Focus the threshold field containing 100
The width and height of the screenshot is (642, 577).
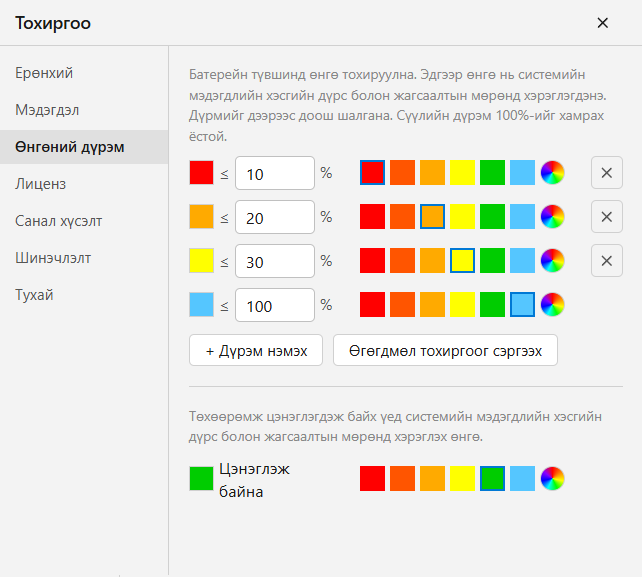coord(275,305)
